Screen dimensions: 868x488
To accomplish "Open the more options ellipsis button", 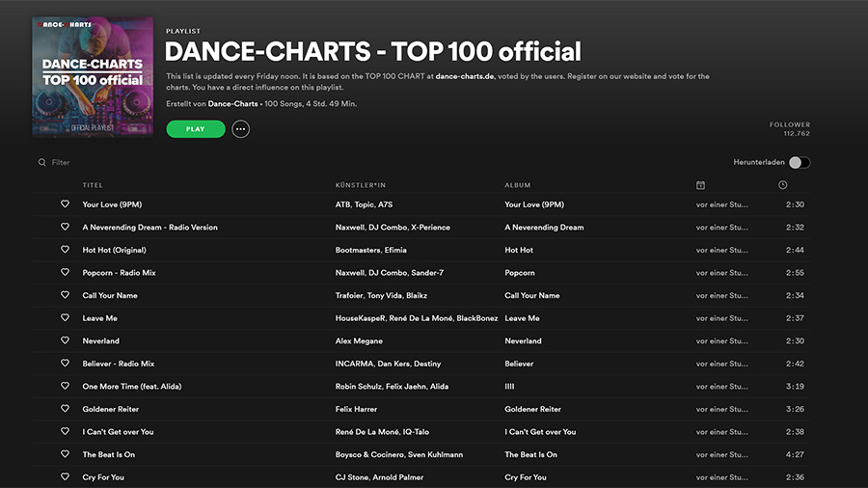I will (x=240, y=129).
